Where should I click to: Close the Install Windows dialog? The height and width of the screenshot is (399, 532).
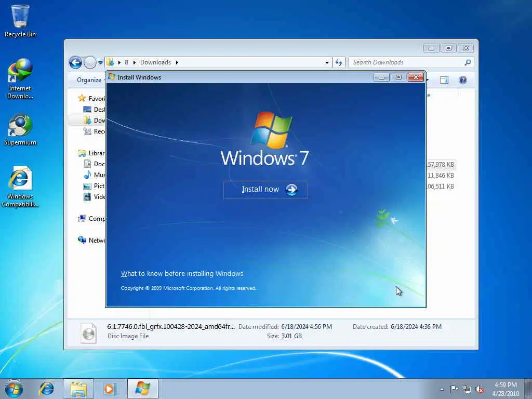pos(416,77)
